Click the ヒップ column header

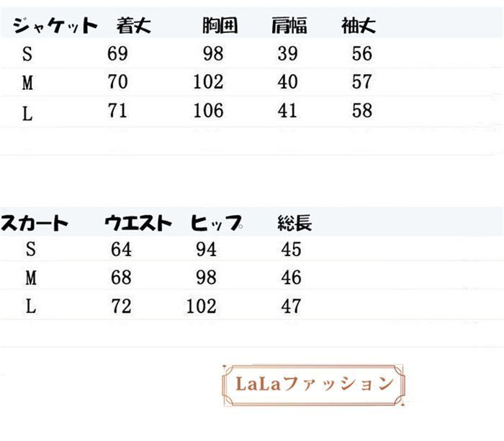[x=216, y=223]
